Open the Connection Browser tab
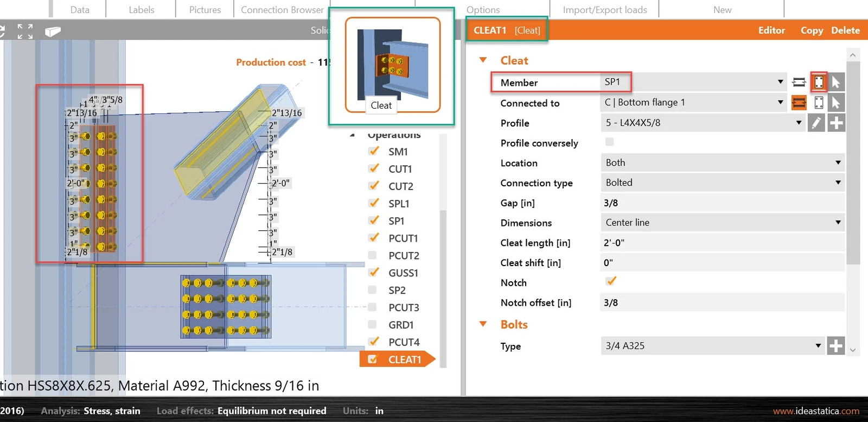Screen dimensions: 868x422 coord(282,10)
